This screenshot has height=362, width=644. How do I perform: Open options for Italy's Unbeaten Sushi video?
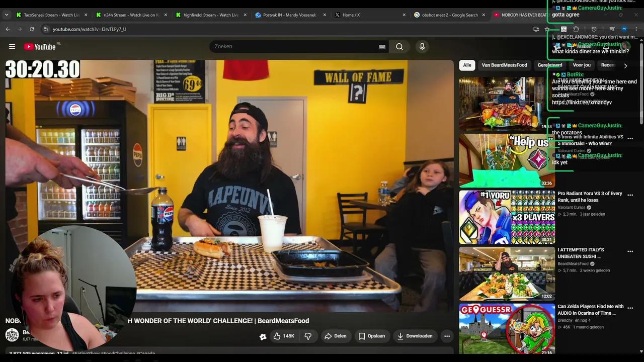click(x=630, y=251)
